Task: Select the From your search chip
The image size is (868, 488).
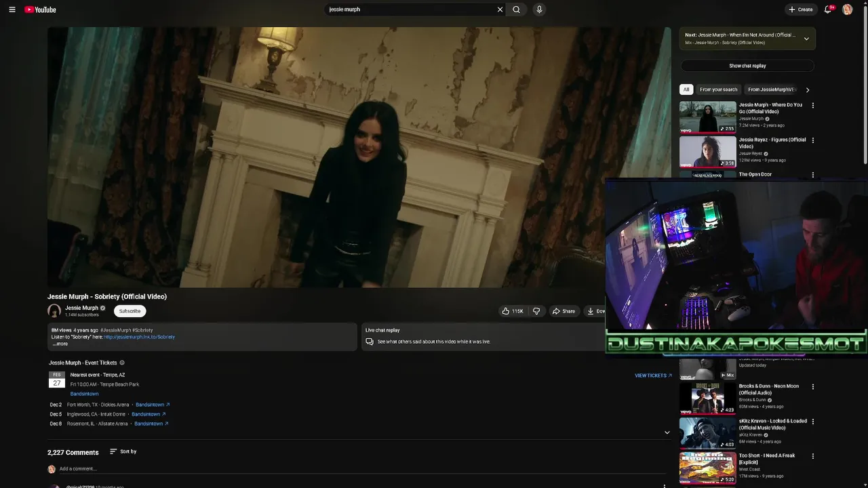Action: tap(719, 89)
